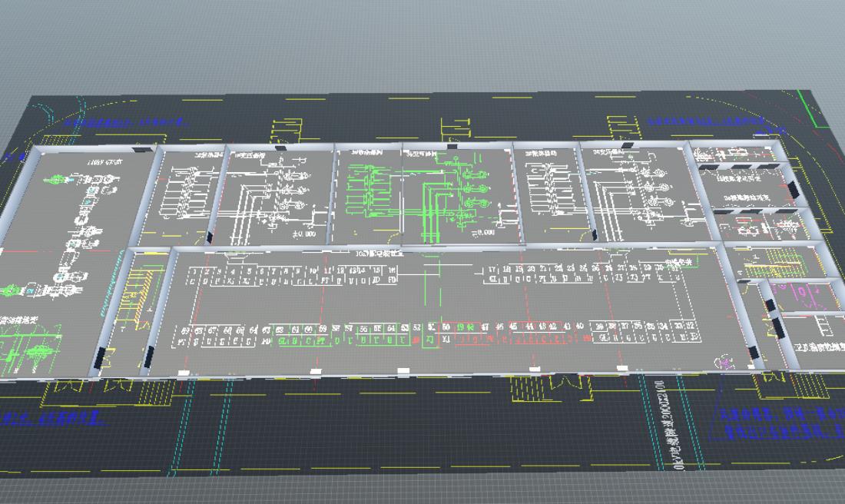Viewport: 845px width, 504px height.
Task: Click the blue annotation text at bottom left
Action: click(x=52, y=418)
